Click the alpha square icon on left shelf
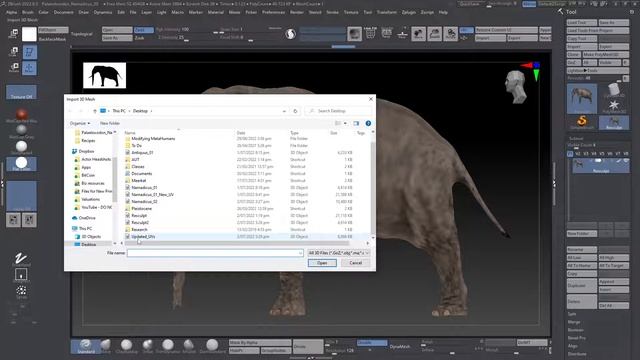The width and height of the screenshot is (640, 360). click(x=21, y=274)
